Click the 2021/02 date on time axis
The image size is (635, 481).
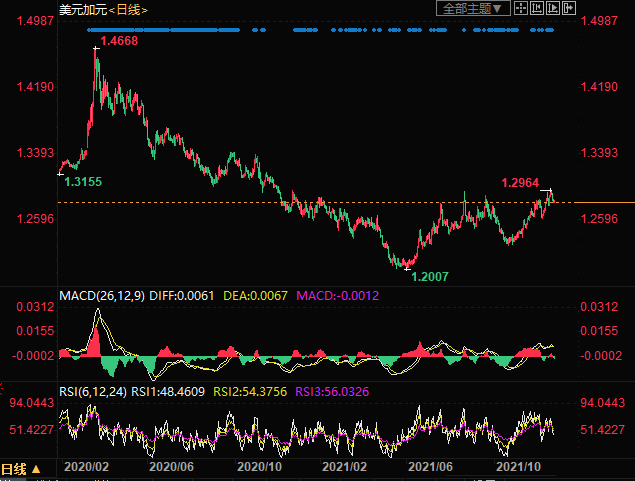pyautogui.click(x=346, y=467)
